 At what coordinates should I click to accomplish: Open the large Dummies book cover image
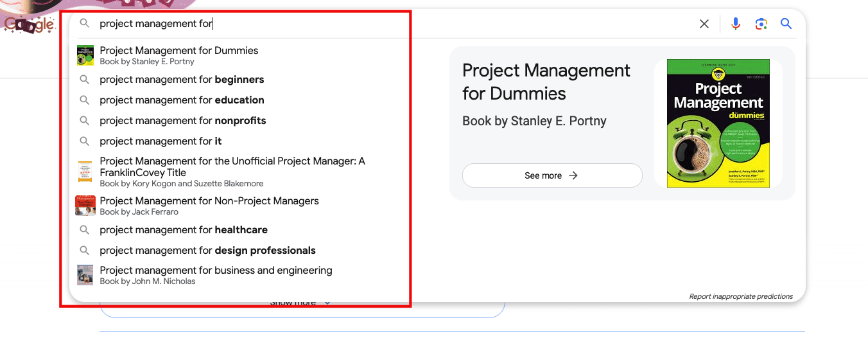[x=718, y=123]
